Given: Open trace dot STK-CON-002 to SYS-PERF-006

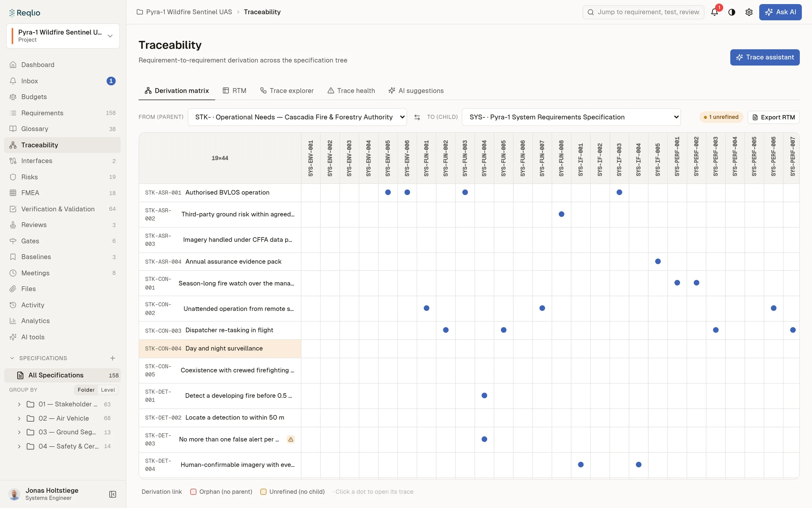Looking at the screenshot, I should click(773, 308).
